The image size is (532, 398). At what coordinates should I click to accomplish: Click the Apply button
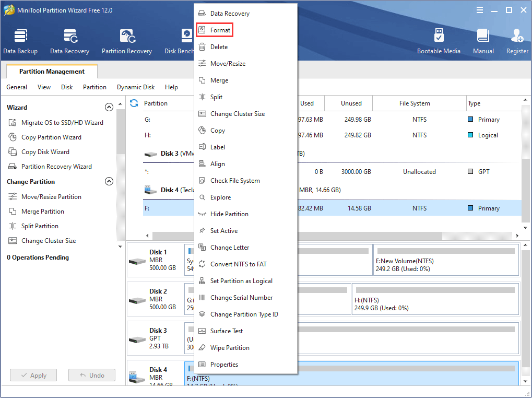(x=33, y=375)
